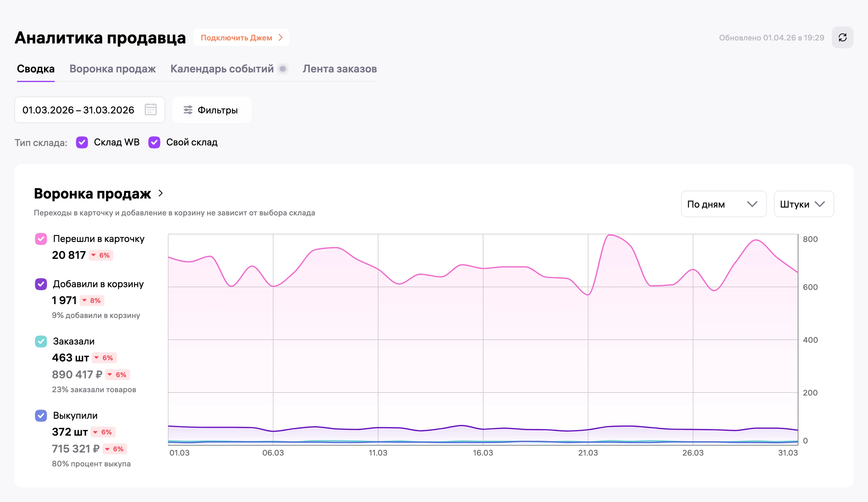This screenshot has height=502, width=868.
Task: Open the Лента заказов tab
Action: pyautogui.click(x=340, y=69)
